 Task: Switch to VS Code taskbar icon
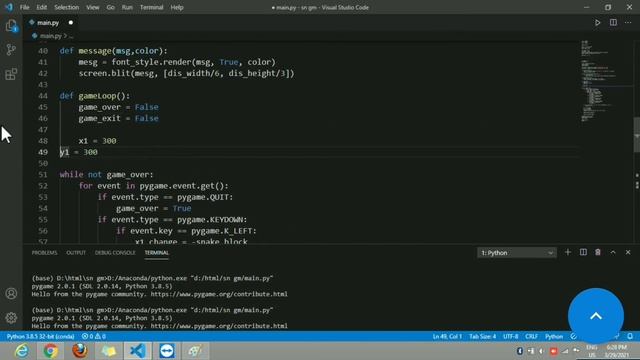coord(138,351)
